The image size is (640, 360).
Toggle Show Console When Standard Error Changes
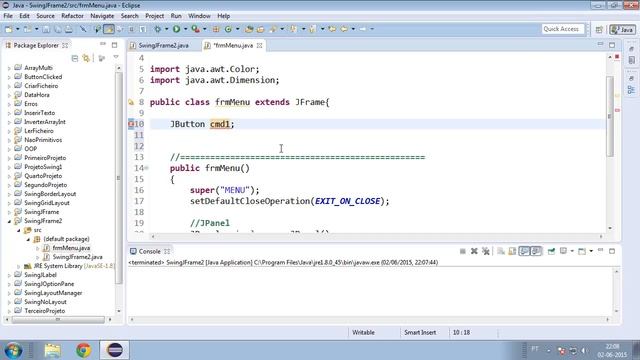(536, 251)
